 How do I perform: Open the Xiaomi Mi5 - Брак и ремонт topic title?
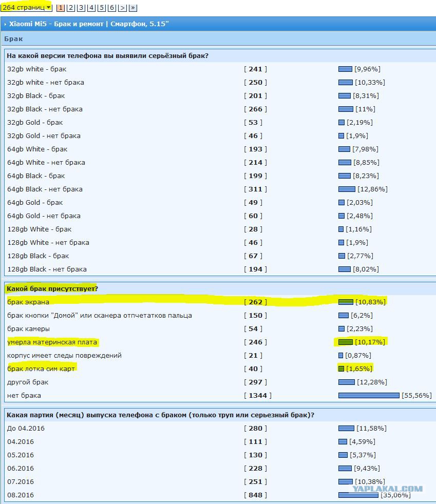[89, 24]
